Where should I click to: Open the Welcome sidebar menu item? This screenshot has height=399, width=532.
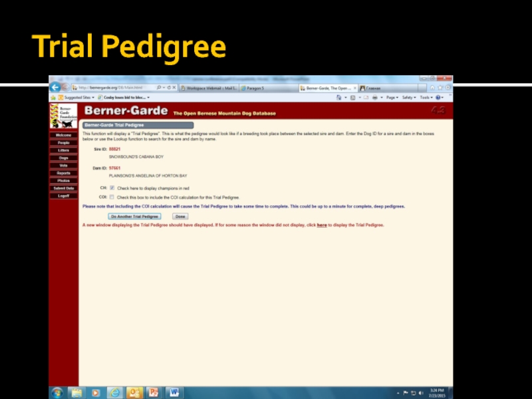click(63, 135)
